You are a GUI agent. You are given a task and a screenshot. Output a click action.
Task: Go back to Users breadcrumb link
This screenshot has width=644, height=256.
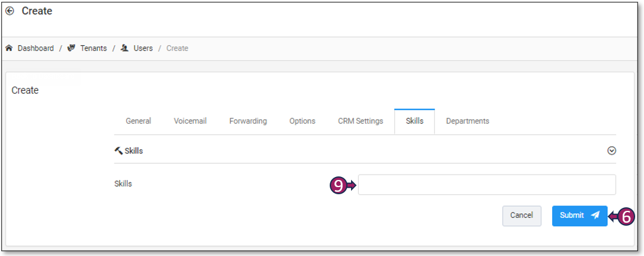142,48
